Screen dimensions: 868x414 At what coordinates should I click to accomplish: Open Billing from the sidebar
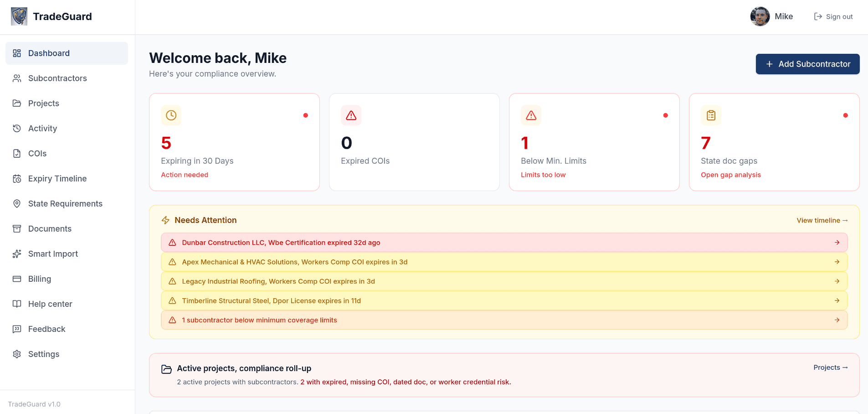pyautogui.click(x=67, y=279)
